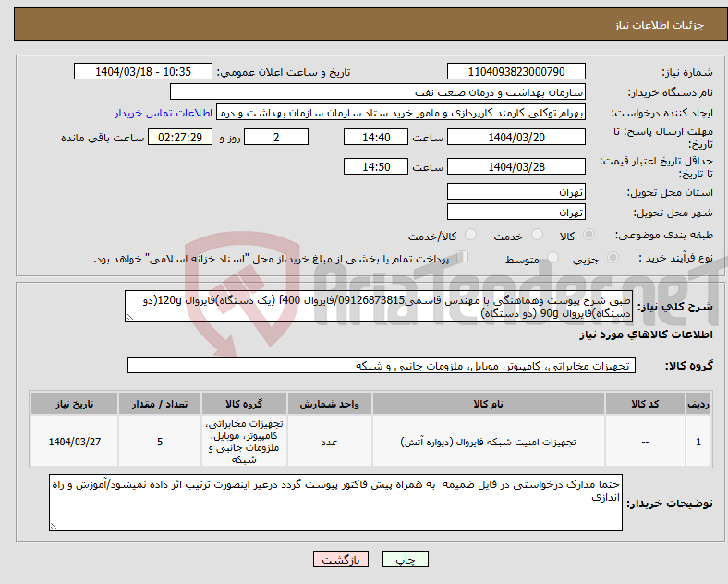Screen dimensions: 728x584
Task: Click the row number cell 1
Action: pos(698,442)
